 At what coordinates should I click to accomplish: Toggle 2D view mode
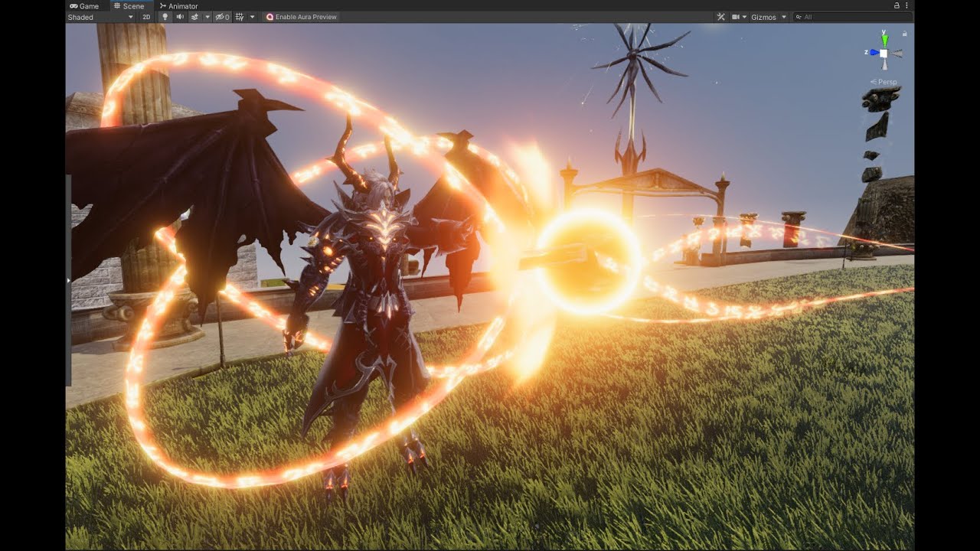point(146,17)
